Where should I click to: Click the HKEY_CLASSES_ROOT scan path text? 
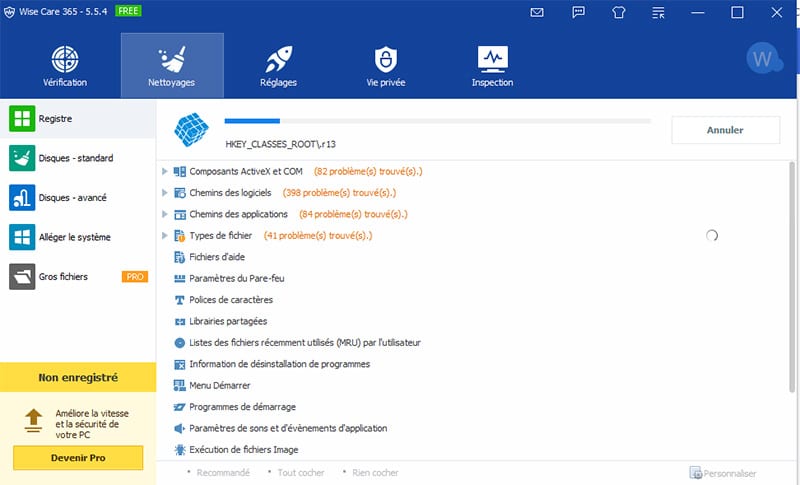point(281,144)
